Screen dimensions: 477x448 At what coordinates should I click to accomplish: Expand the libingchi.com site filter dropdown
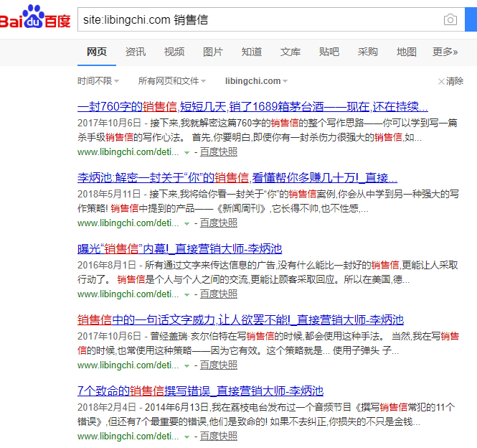(x=256, y=81)
